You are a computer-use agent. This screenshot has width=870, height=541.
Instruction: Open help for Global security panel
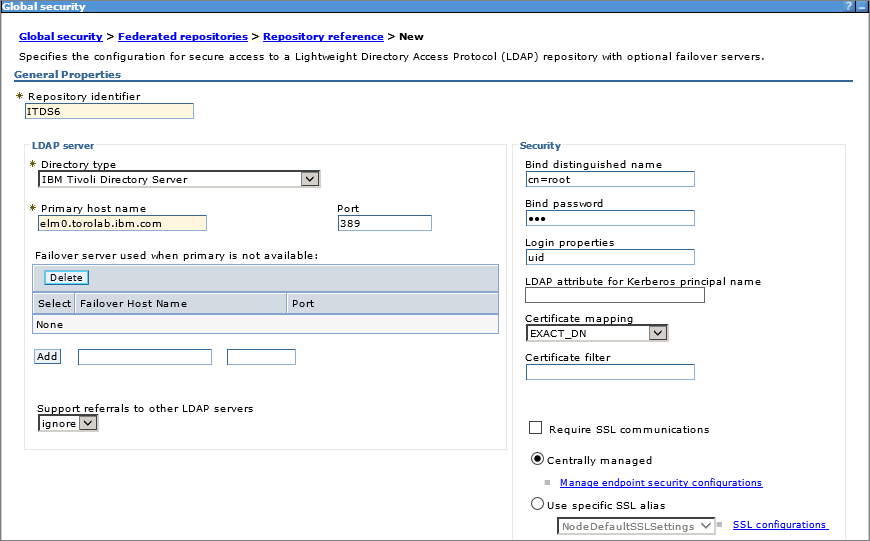(x=849, y=6)
